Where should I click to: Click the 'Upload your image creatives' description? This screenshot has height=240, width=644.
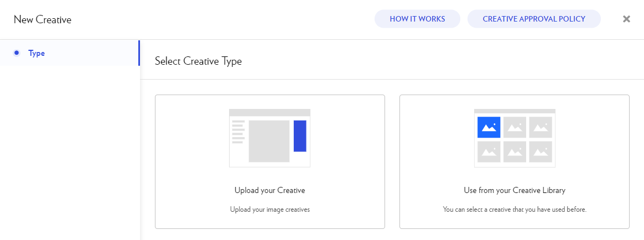coord(269,210)
